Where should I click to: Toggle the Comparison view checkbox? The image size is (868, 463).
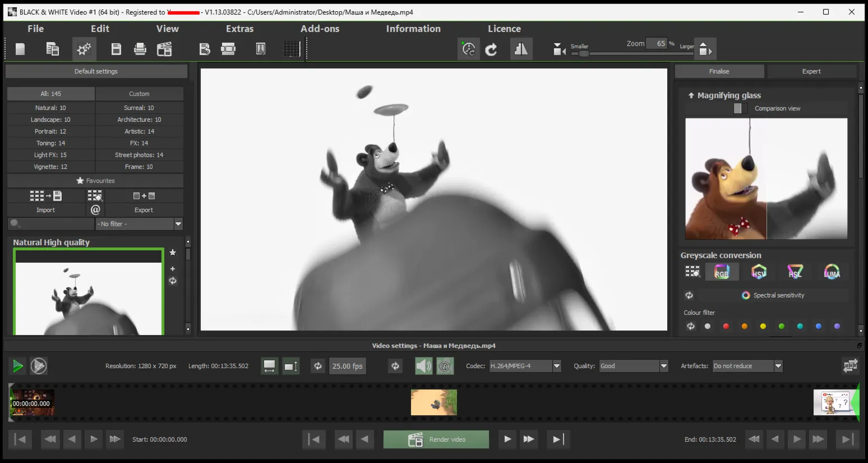(x=741, y=108)
